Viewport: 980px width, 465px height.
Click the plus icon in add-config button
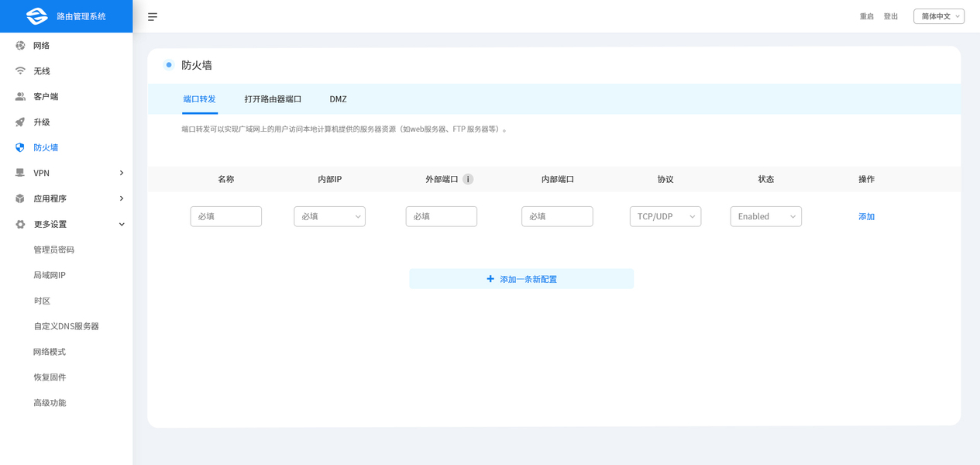point(490,279)
